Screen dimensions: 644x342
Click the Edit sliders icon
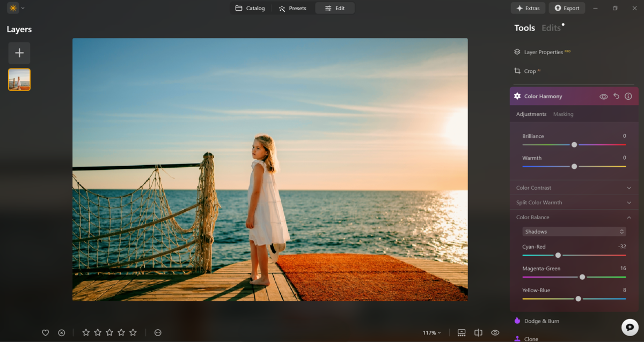pos(328,9)
